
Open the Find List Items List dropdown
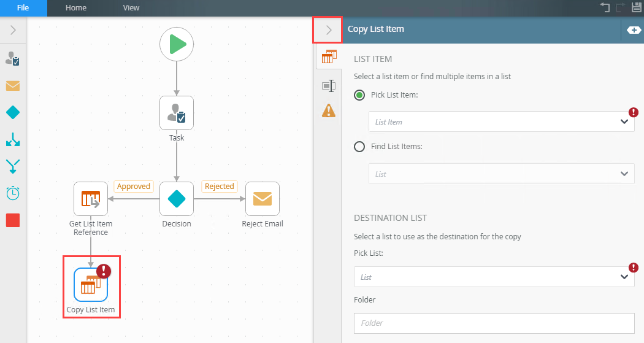click(502, 174)
